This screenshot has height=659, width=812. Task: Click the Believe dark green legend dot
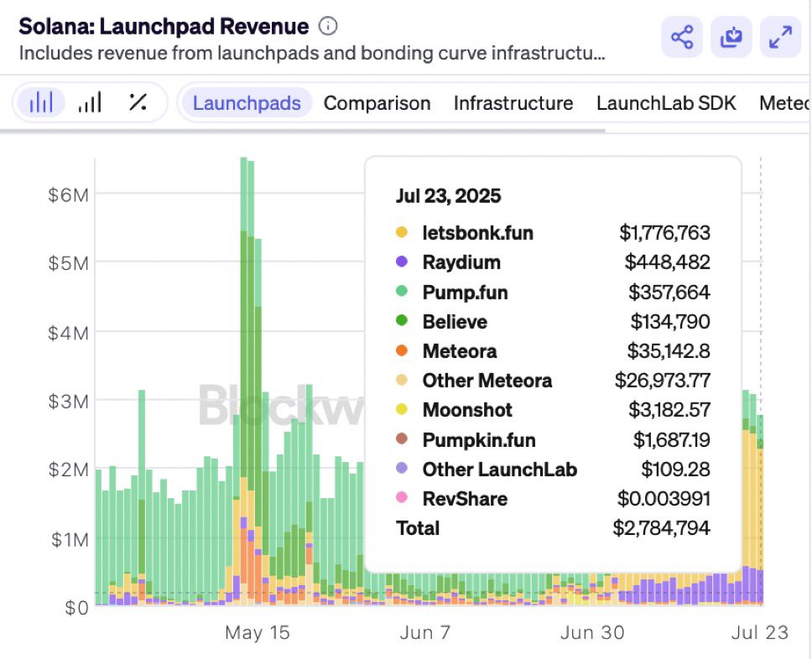[x=401, y=320]
